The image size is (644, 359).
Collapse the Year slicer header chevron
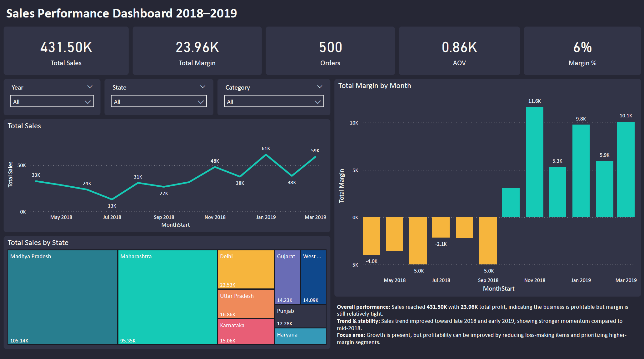(90, 86)
